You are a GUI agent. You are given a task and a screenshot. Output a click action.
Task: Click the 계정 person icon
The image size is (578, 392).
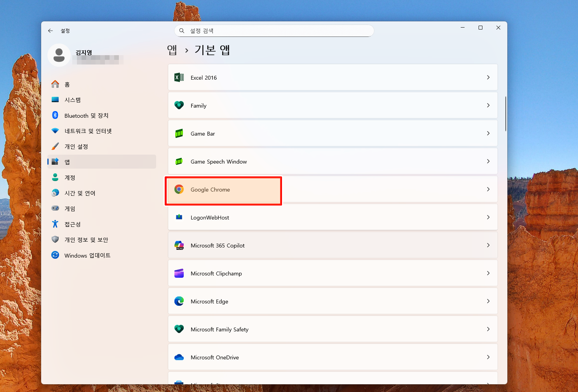(55, 177)
